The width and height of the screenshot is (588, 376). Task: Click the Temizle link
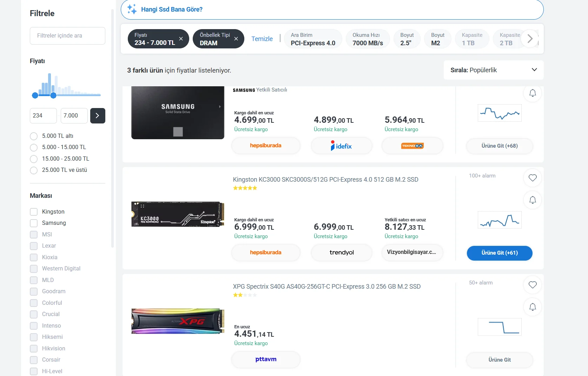[x=262, y=39]
